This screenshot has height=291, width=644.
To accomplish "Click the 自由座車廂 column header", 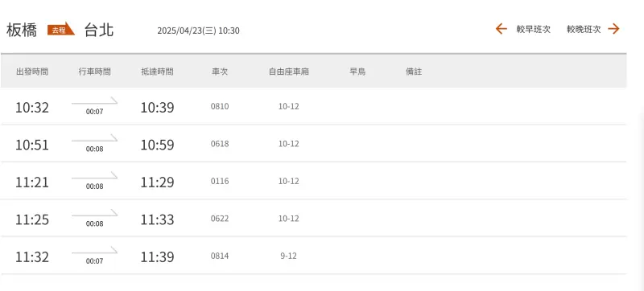I will 289,72.
